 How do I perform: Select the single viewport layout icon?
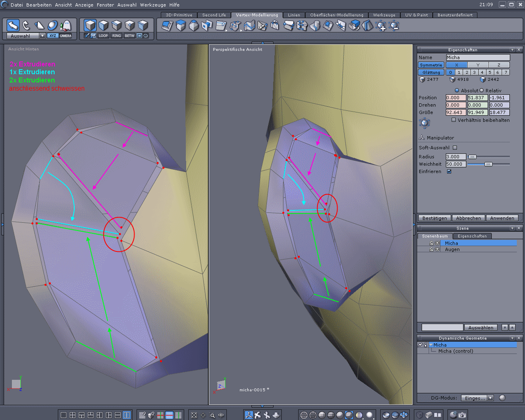pyautogui.click(x=64, y=415)
